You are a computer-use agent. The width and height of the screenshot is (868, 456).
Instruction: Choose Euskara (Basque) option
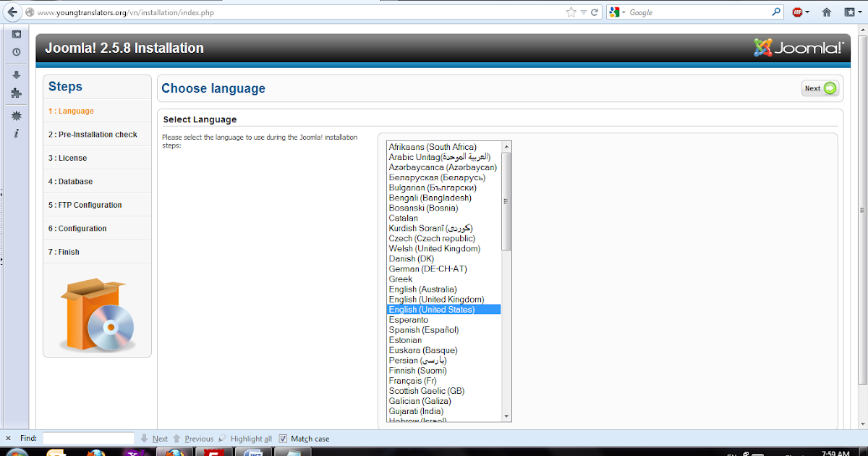(x=443, y=350)
